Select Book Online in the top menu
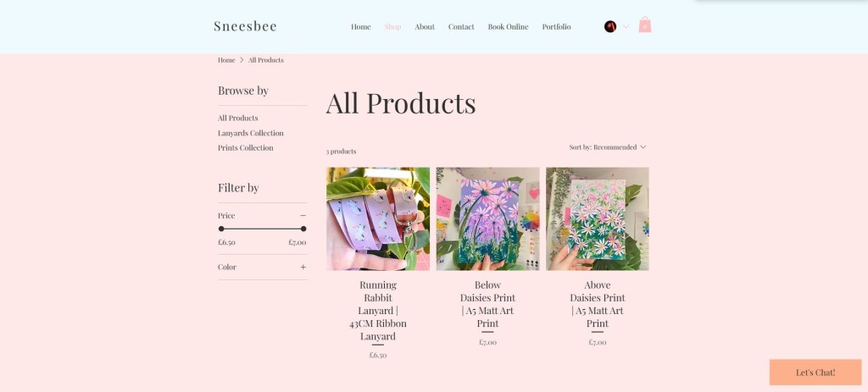 point(509,26)
